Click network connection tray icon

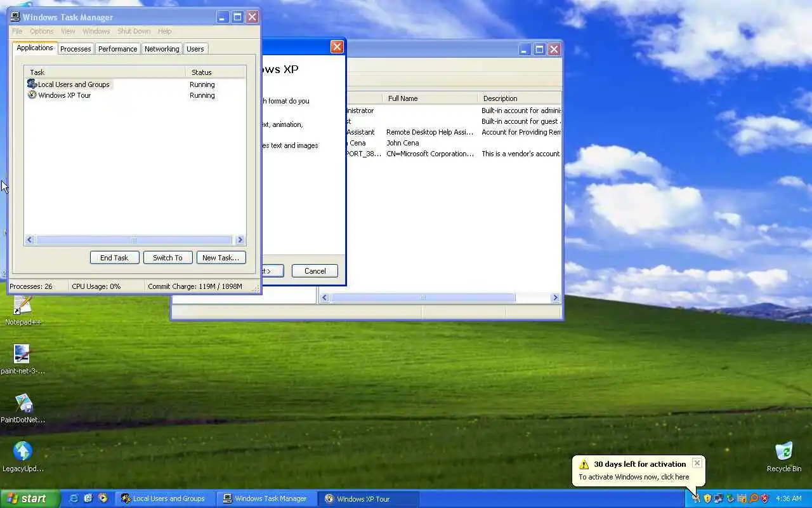(719, 498)
